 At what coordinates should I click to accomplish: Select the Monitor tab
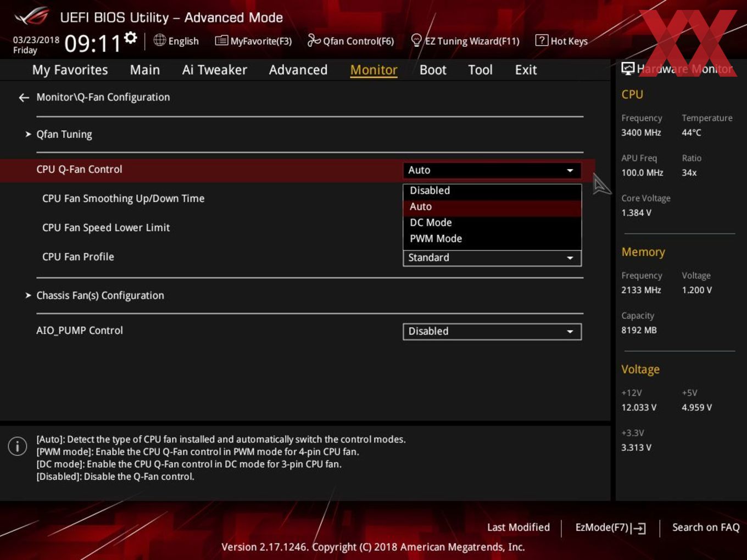[x=374, y=70]
